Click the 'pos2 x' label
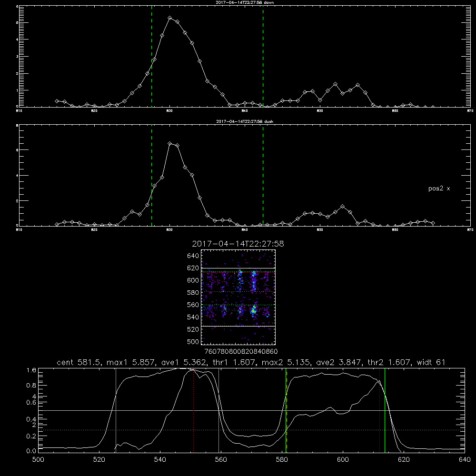476x476 pixels. pos(439,188)
